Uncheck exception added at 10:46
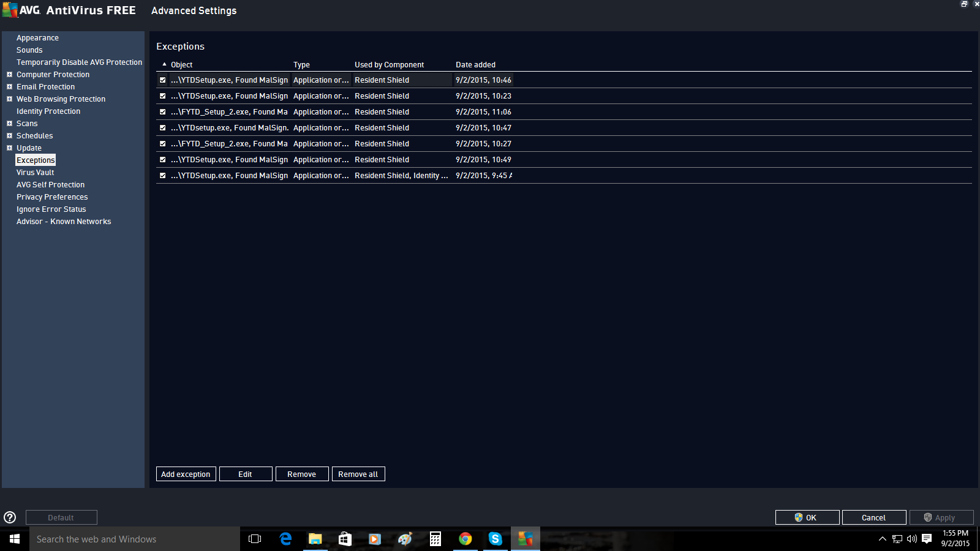The image size is (980, 551). click(x=163, y=80)
